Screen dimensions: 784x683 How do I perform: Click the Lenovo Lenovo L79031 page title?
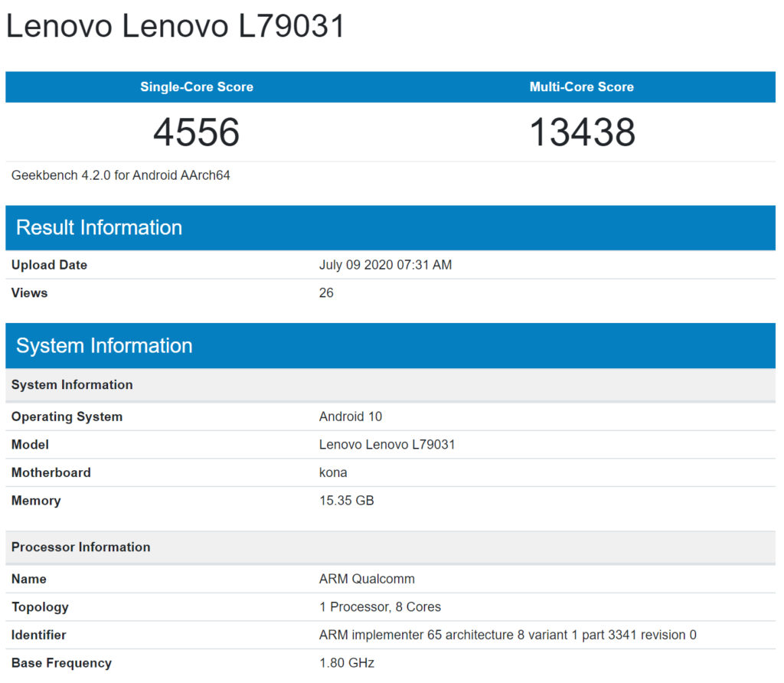[175, 27]
